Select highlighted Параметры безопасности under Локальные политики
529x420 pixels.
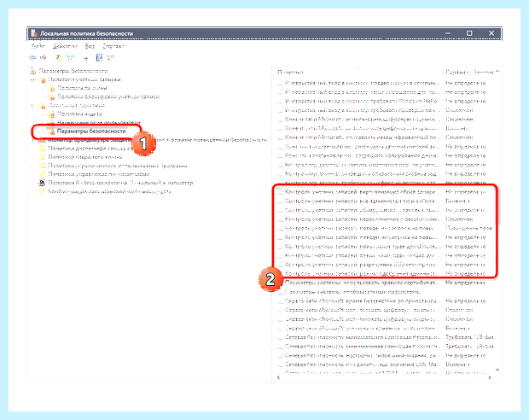point(91,131)
